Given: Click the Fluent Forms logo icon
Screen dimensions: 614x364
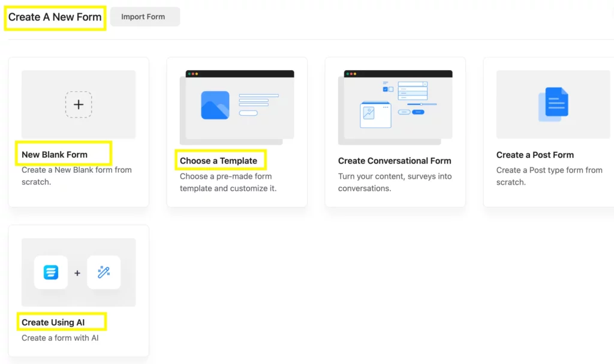Looking at the screenshot, I should point(51,273).
